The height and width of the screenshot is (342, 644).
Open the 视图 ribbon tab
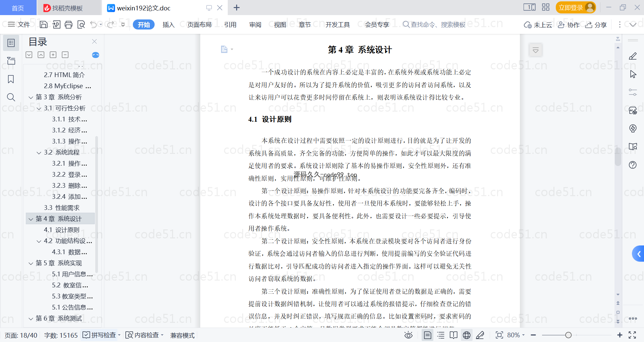[280, 24]
